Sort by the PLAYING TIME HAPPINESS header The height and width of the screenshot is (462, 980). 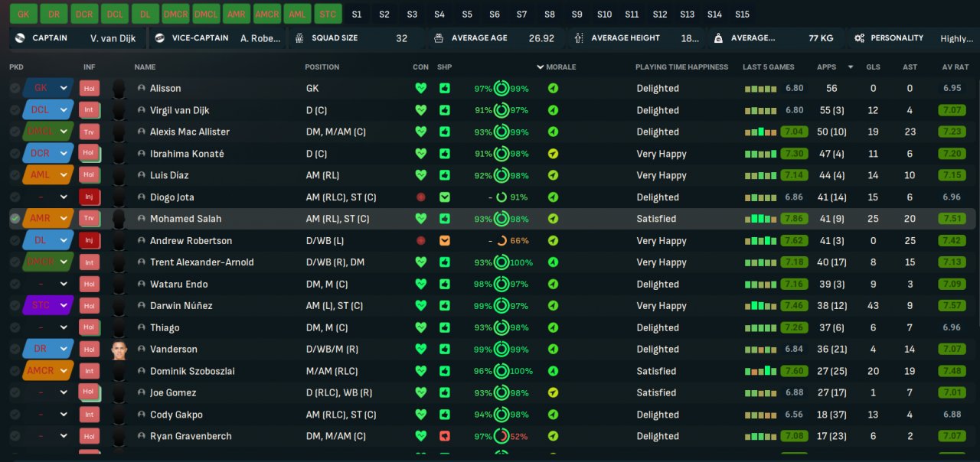(682, 67)
